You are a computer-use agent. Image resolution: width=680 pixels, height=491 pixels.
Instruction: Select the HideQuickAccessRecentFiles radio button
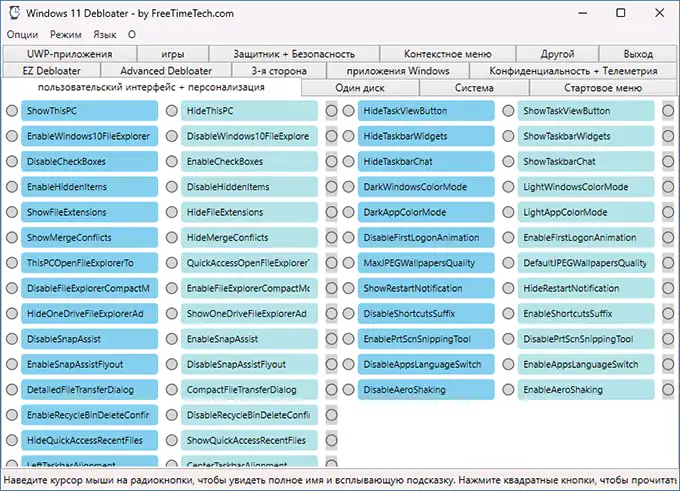(x=12, y=440)
